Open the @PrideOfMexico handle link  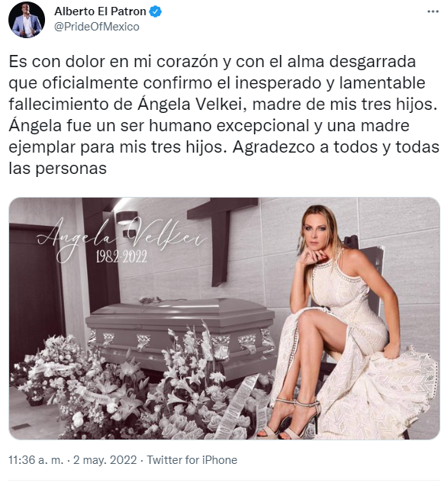[x=97, y=27]
